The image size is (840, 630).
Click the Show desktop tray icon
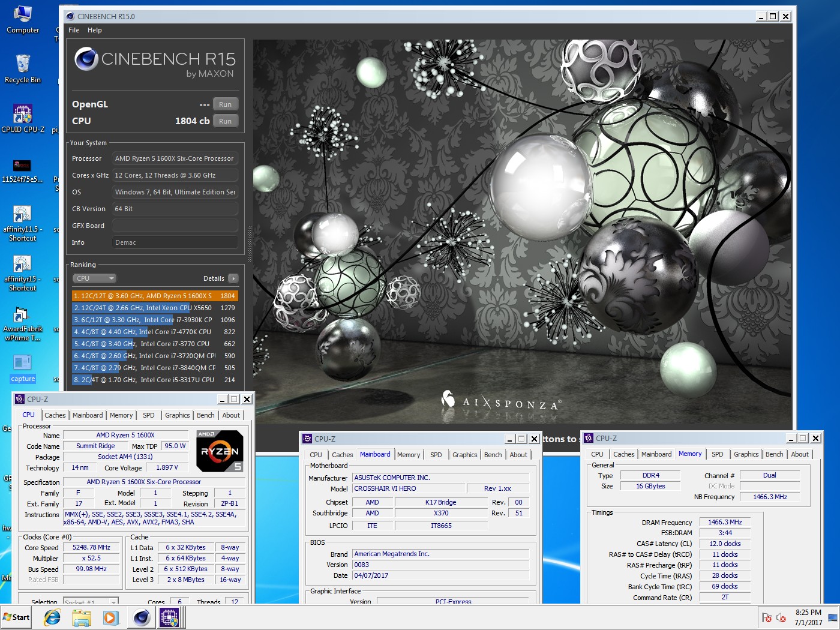click(833, 617)
